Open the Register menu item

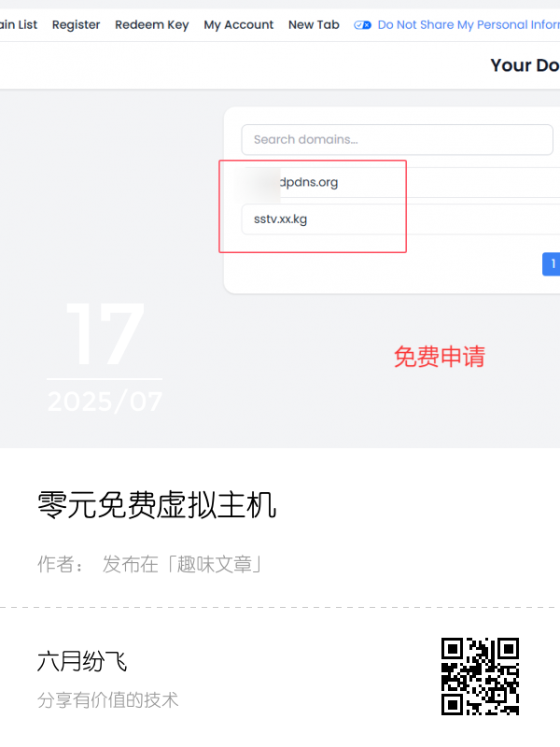click(76, 25)
